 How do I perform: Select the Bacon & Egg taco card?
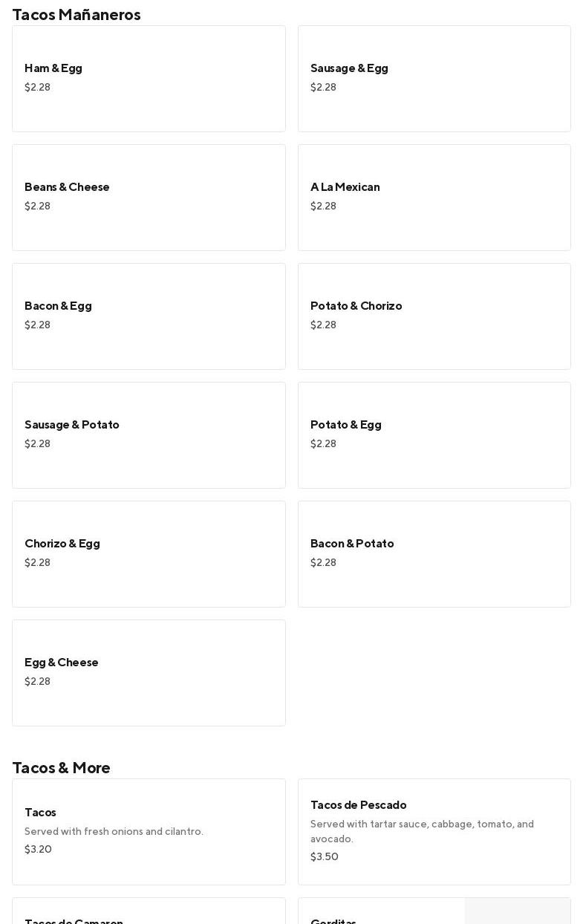click(149, 316)
